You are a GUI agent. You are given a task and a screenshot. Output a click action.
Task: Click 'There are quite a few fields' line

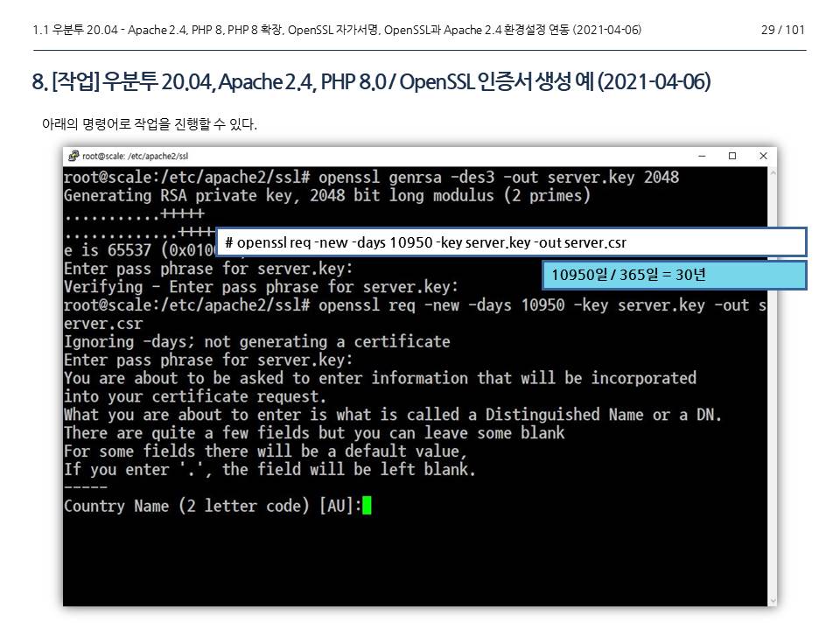[x=314, y=432]
